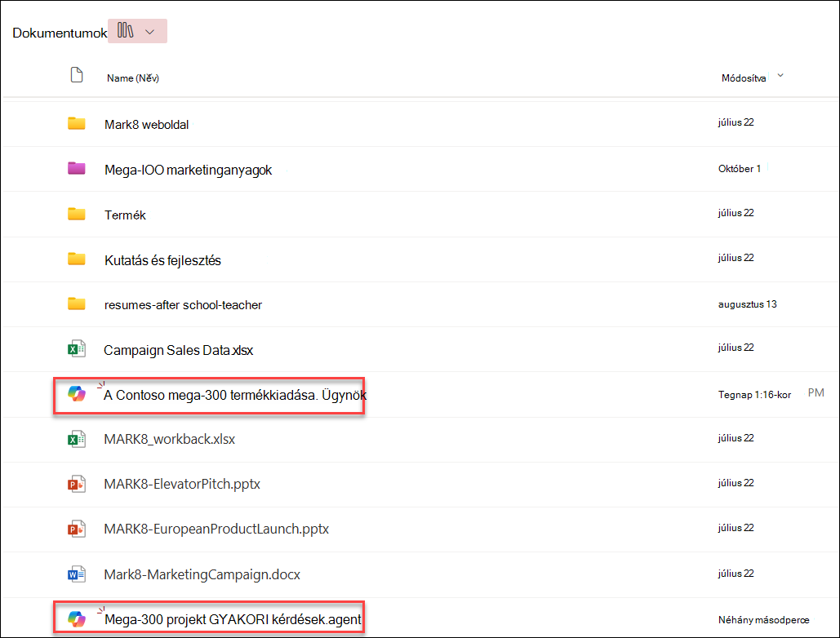The image size is (840, 638).
Task: Open the Mega-IOO marketinganyagok folder
Action: pyautogui.click(x=188, y=171)
